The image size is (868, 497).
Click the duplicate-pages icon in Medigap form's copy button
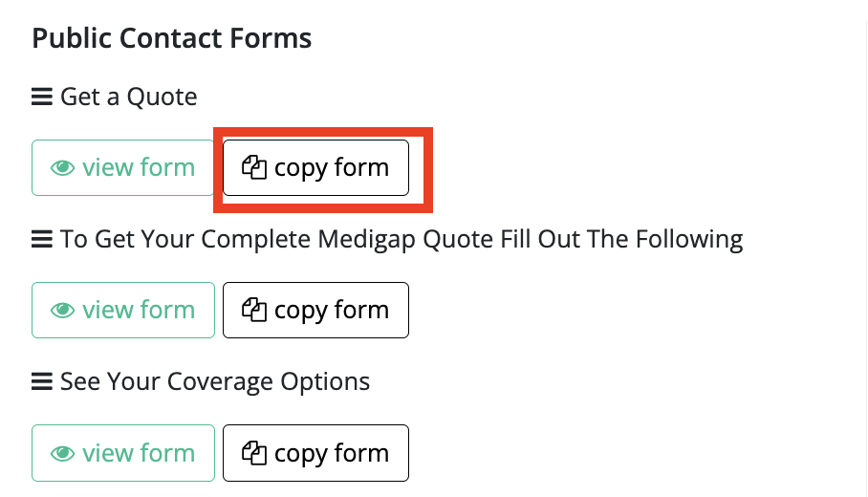[254, 310]
